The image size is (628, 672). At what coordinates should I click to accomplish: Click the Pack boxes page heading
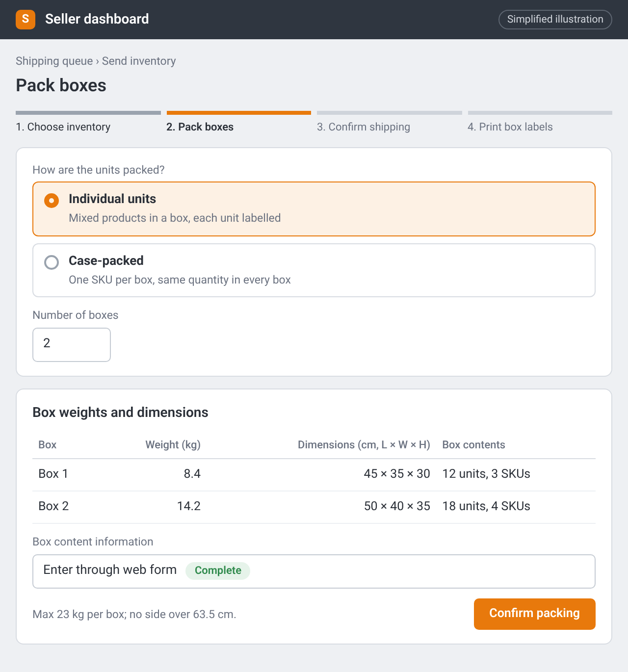(61, 85)
